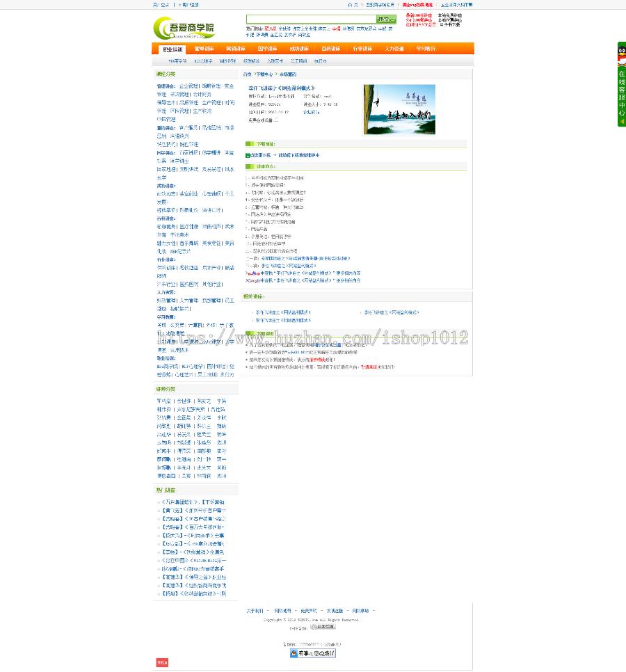Open the 管理讲座 navigation tab

(x=204, y=49)
